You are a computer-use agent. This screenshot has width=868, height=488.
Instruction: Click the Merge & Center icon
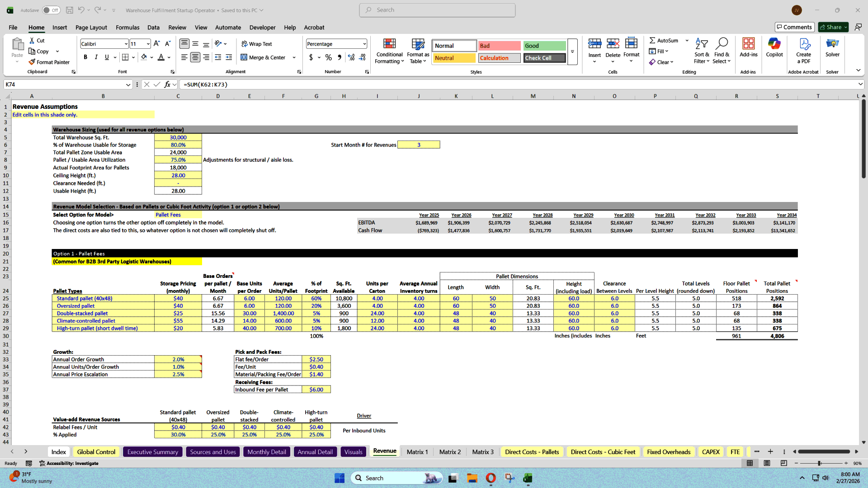[x=244, y=57]
